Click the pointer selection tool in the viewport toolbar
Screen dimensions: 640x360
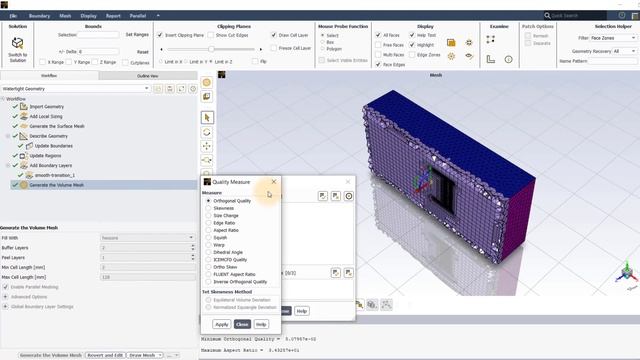[x=207, y=118]
